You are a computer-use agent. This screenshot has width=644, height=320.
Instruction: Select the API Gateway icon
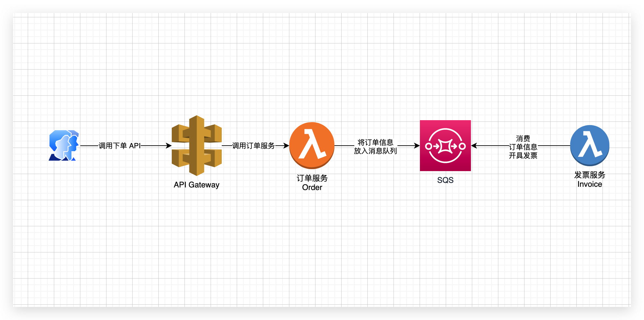197,145
